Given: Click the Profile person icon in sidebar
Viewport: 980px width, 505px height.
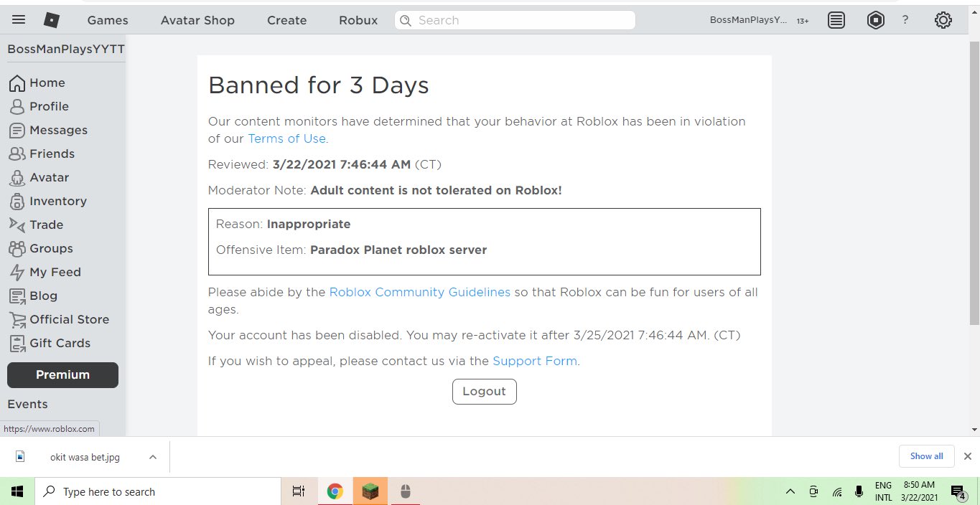Looking at the screenshot, I should 17,107.
